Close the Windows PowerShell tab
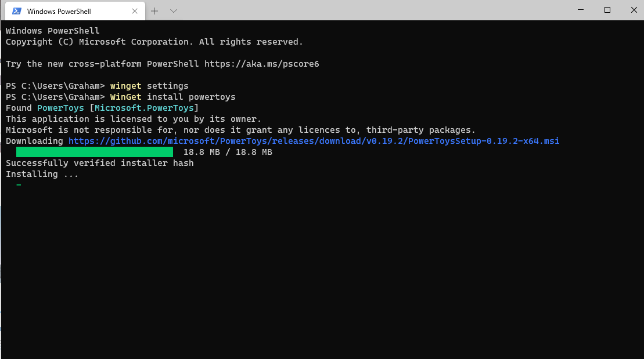Viewport: 644px width, 359px height. [x=134, y=11]
